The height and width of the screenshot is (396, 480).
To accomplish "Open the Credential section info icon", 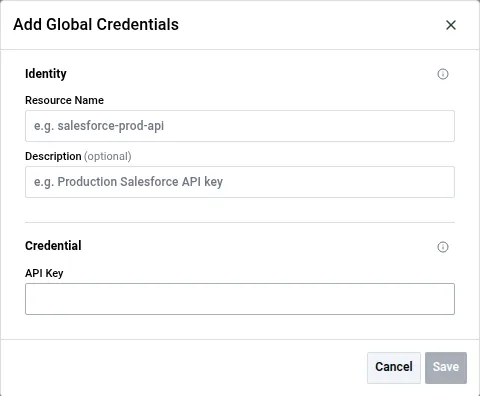I will point(443,247).
